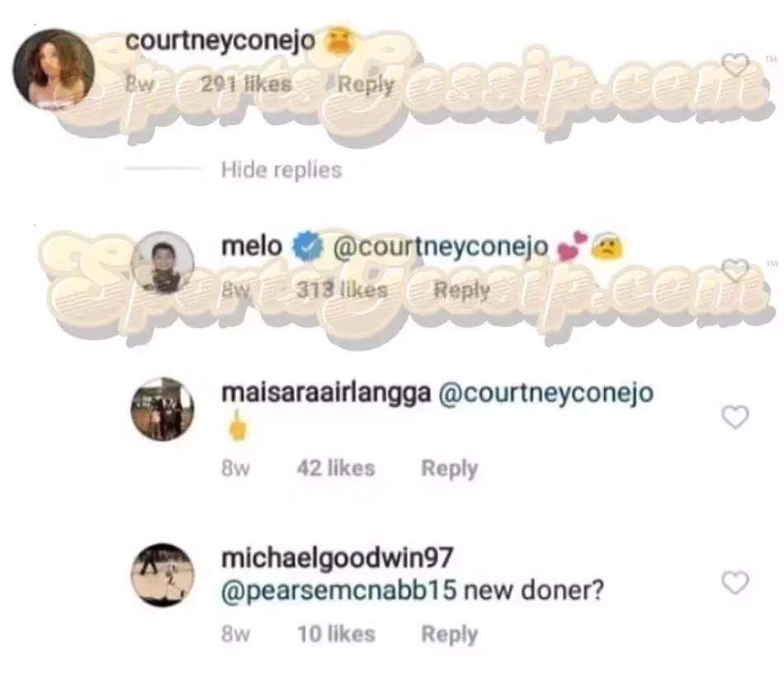Reply to melo's comment
Screen dimensions: 784x684
462,290
